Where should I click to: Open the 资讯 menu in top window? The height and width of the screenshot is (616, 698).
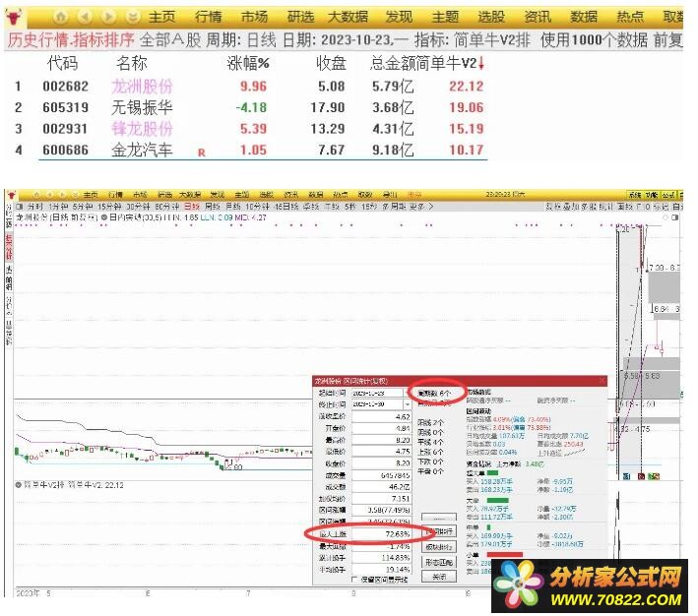pos(538,17)
